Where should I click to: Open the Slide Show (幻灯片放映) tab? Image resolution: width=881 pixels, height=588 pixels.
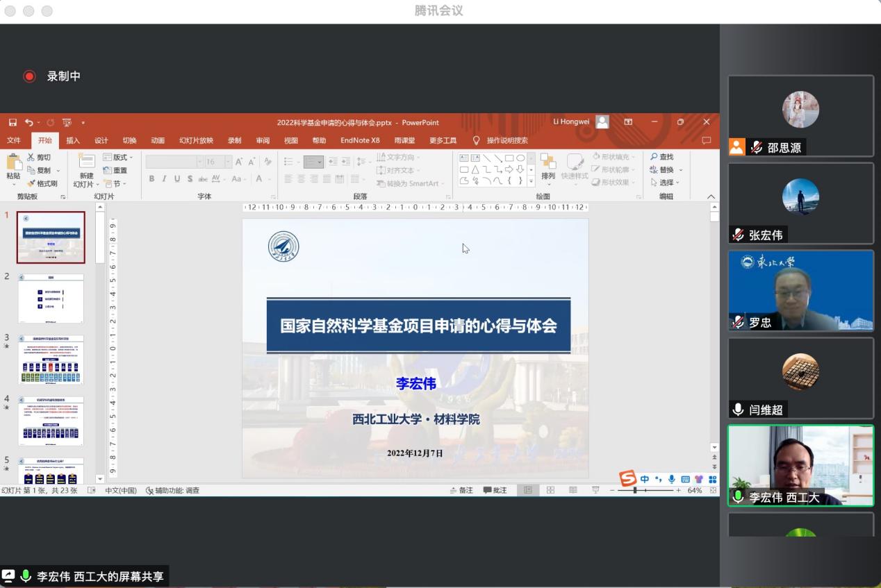[196, 140]
